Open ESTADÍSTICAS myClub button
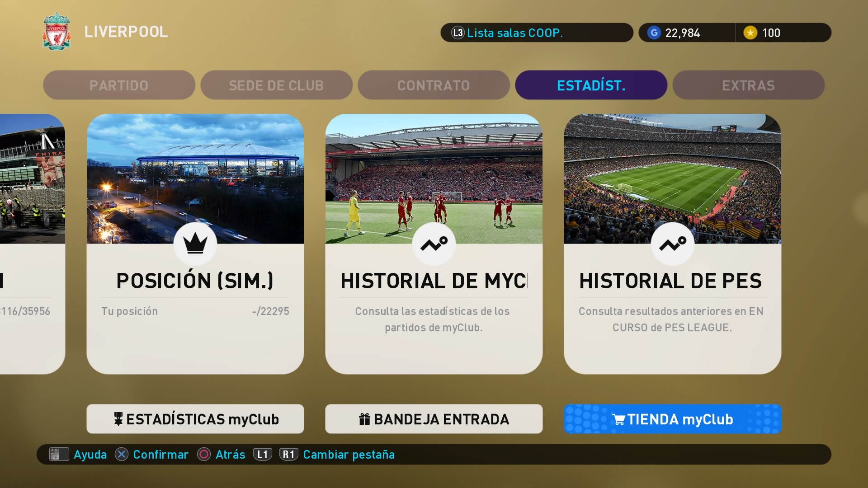 (x=195, y=419)
